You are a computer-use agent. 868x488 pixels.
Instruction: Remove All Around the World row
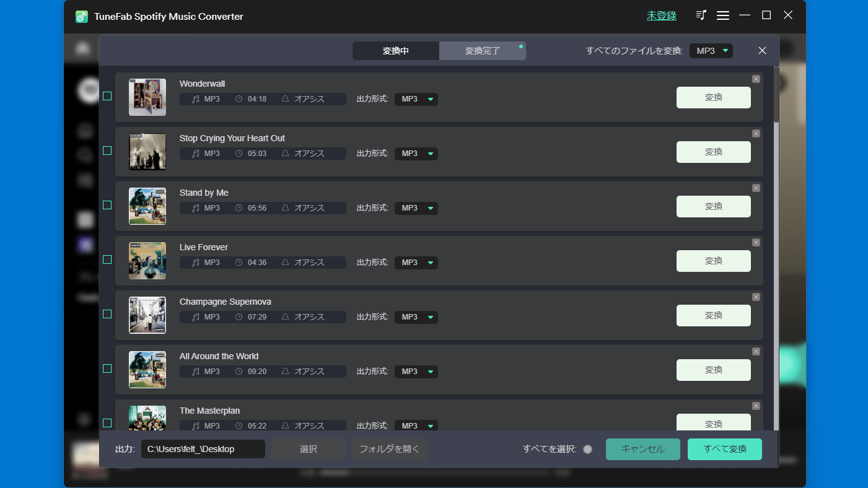click(756, 351)
